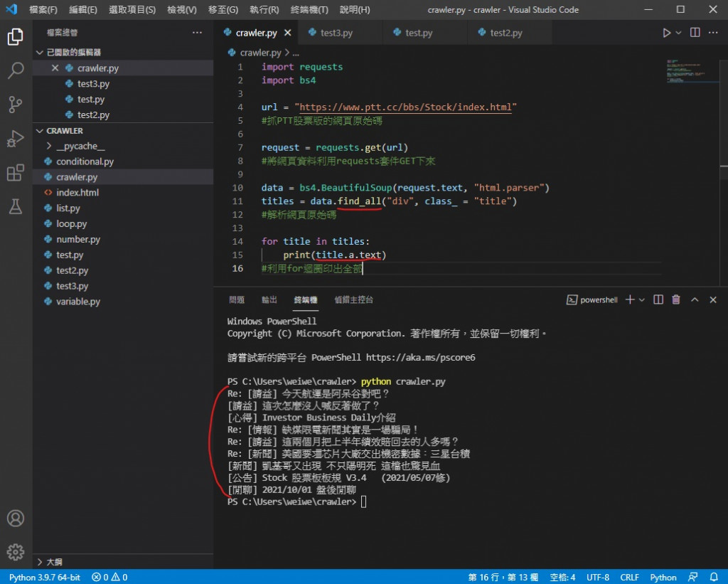This screenshot has width=728, height=584.
Task: Change end of line sequence CRLF
Action: 630,577
